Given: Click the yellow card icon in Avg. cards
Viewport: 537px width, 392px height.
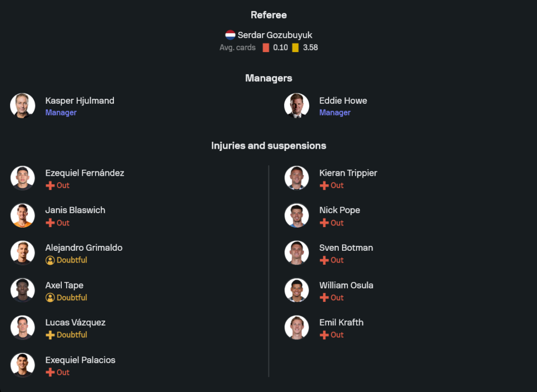Looking at the screenshot, I should (295, 48).
